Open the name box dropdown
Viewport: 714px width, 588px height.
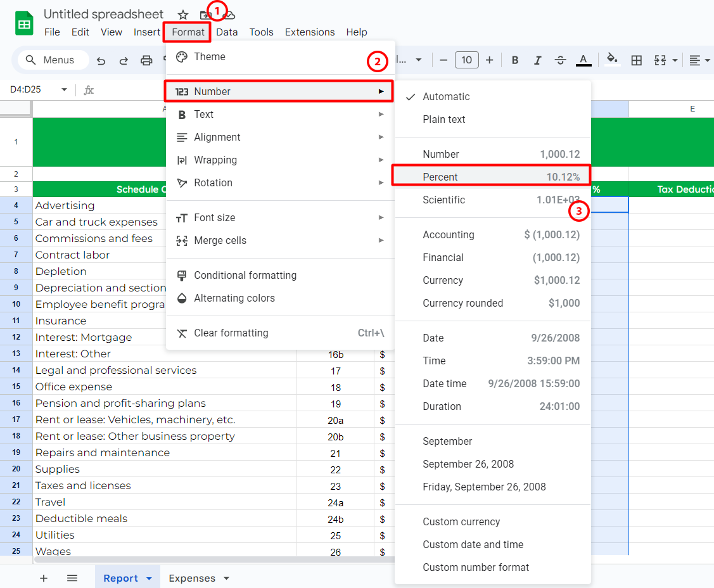click(64, 90)
